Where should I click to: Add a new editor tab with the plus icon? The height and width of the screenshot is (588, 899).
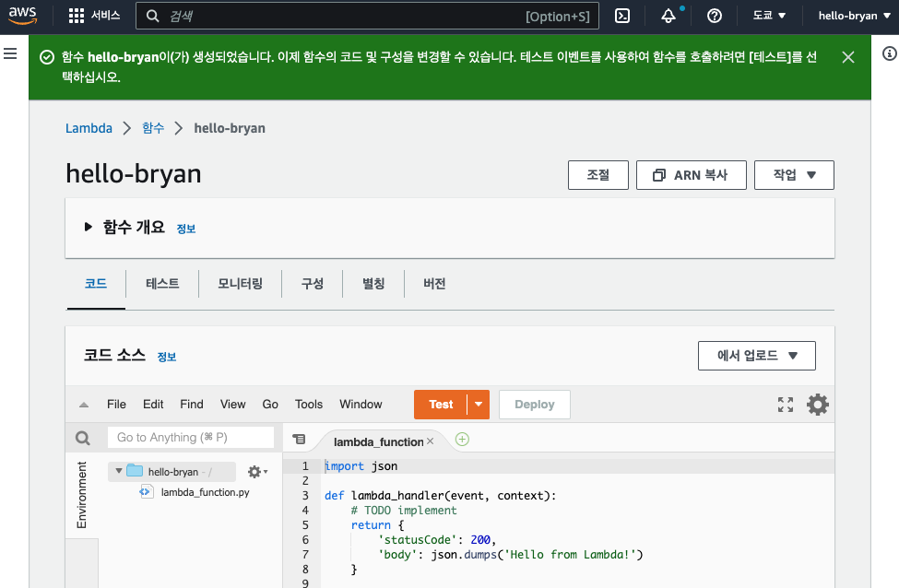coord(462,440)
